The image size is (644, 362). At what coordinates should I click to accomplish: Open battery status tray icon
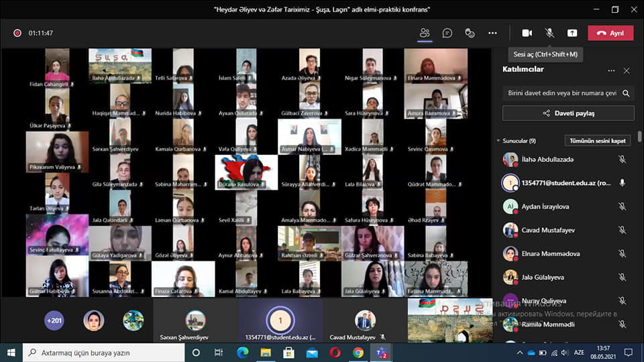(x=543, y=353)
